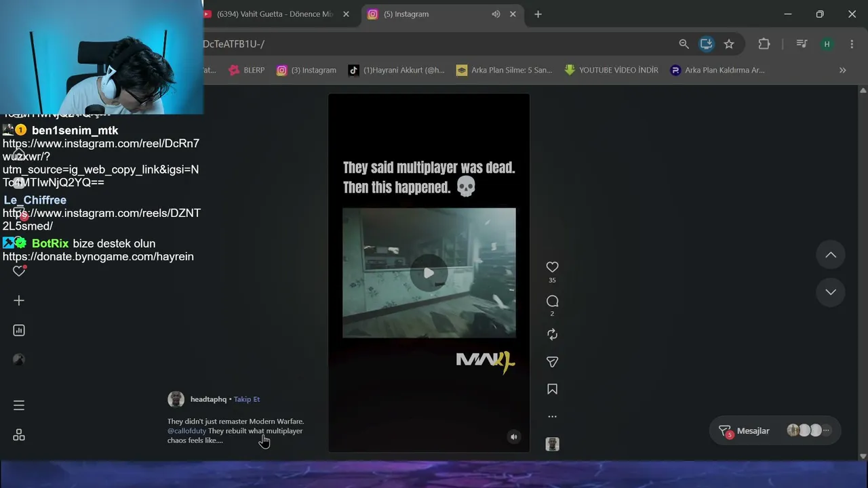Open headtaphq profile avatar
The width and height of the screenshot is (868, 488).
click(176, 399)
